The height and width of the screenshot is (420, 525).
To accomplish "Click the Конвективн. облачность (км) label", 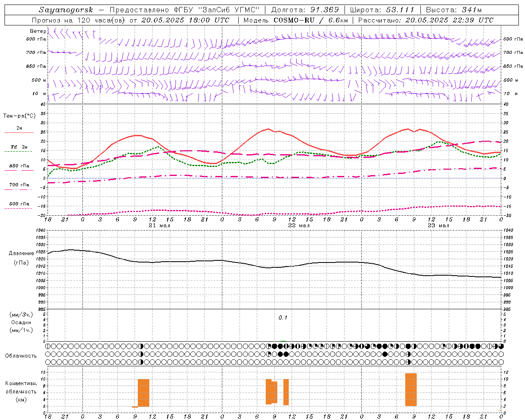I will (21, 392).
